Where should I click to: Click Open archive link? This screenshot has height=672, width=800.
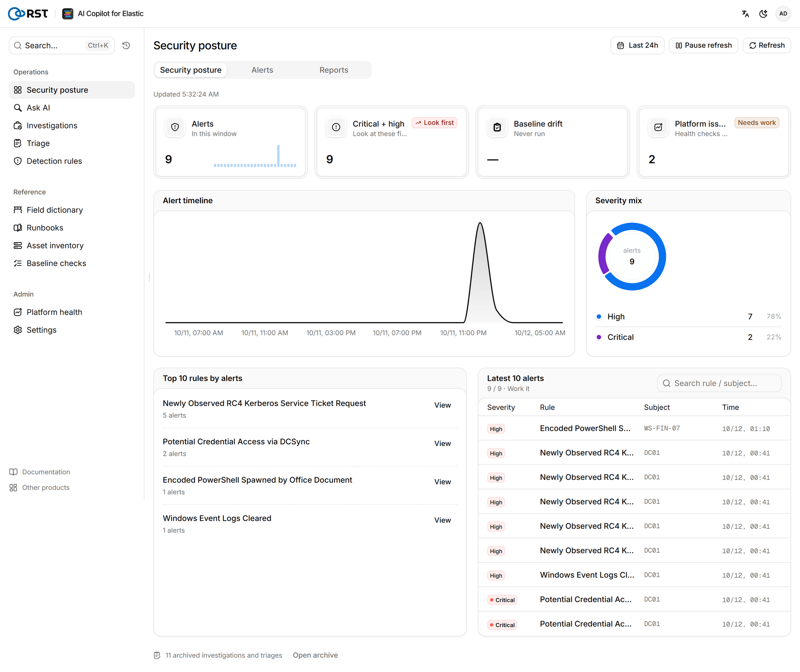tap(315, 655)
